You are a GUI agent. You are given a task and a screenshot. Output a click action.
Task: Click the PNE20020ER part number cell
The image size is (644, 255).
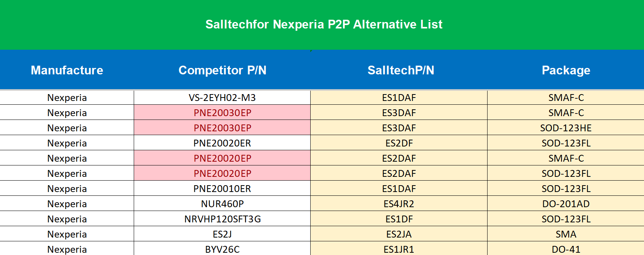[x=222, y=143]
